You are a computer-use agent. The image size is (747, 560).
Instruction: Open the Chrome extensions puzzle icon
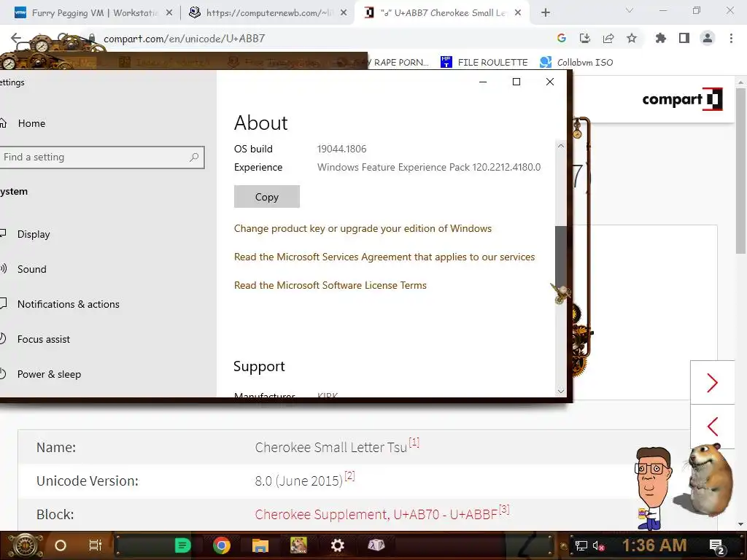click(661, 38)
